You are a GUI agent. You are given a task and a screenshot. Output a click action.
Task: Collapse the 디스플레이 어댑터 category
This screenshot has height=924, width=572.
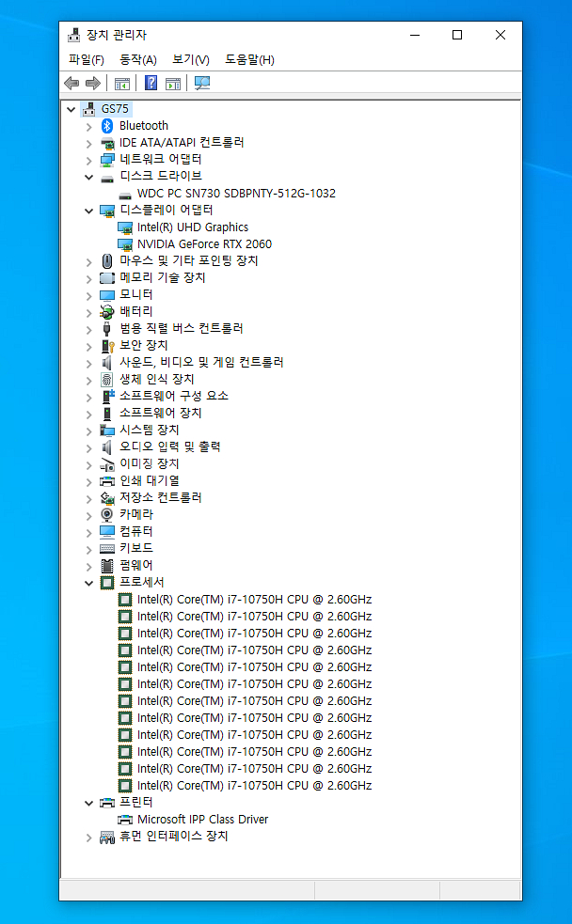click(x=89, y=211)
